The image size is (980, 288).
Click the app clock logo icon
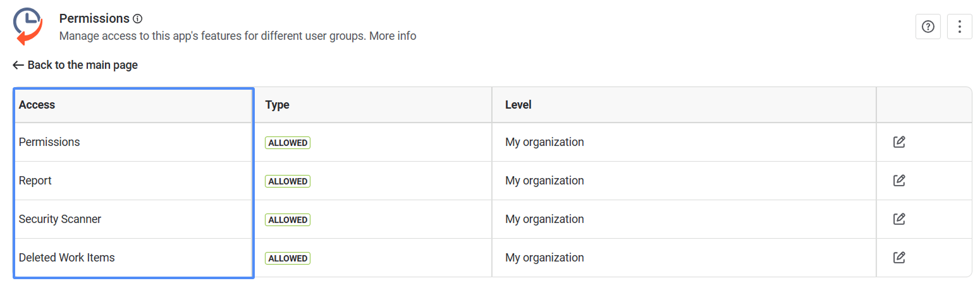click(28, 27)
